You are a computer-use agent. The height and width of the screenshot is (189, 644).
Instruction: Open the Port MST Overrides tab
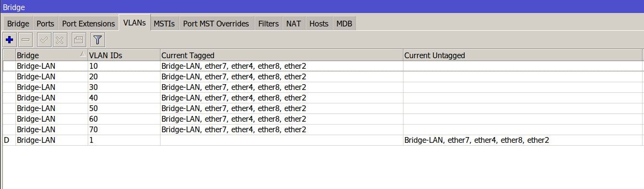point(216,24)
